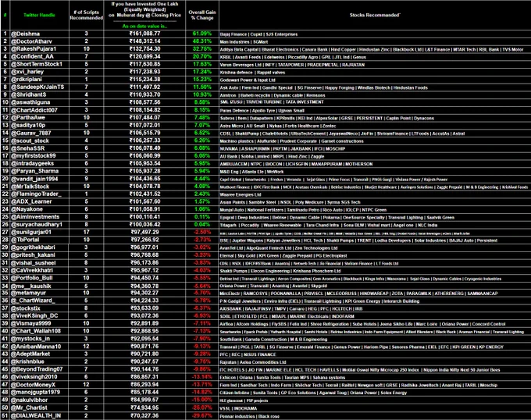Click the scripts count 17 for @sunilgurjar01
The width and height of the screenshot is (531, 420).
click(87, 232)
